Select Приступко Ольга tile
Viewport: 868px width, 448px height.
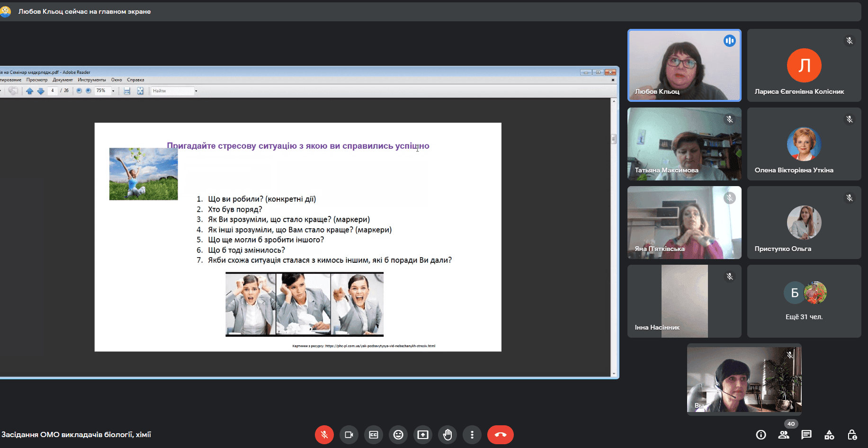click(x=804, y=223)
